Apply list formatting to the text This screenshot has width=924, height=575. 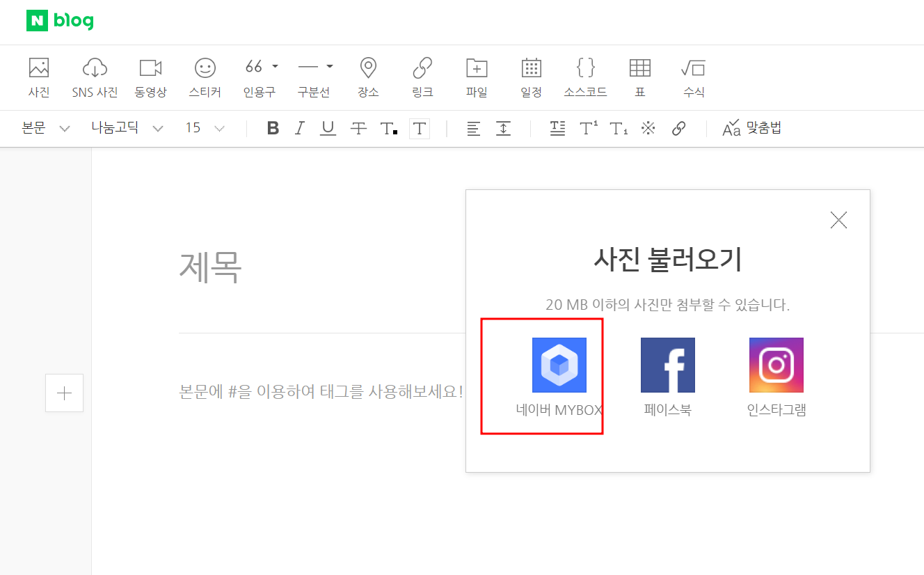[557, 128]
